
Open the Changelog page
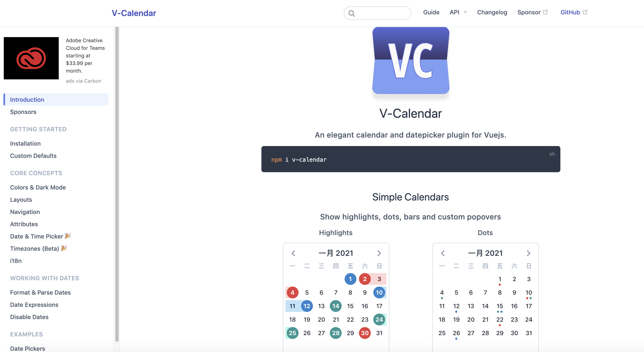click(492, 12)
